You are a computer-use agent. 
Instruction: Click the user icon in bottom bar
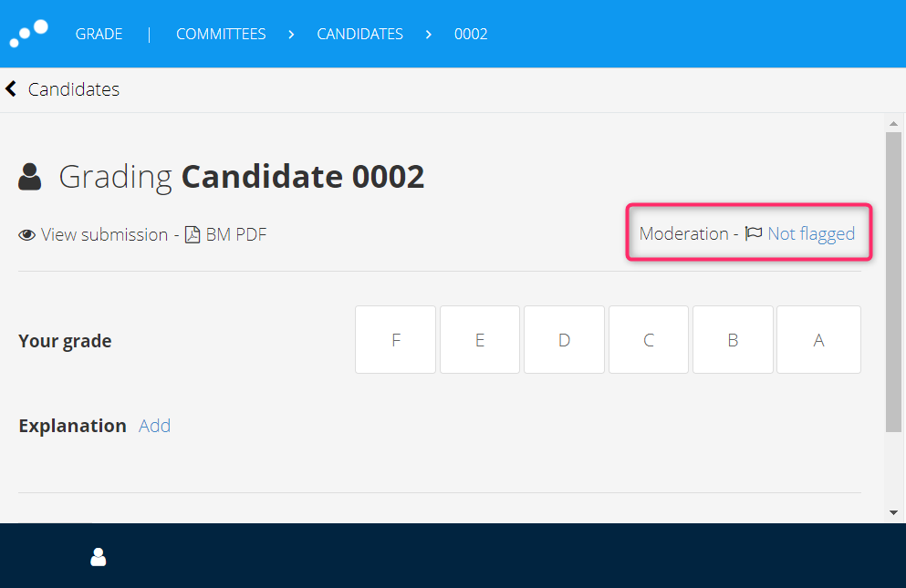[99, 557]
